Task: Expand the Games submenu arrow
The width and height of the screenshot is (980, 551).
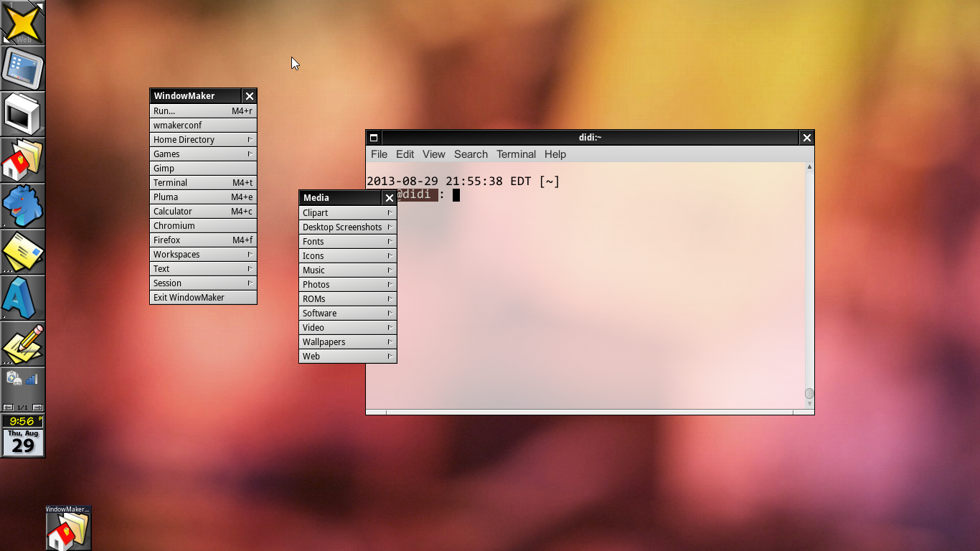Action: click(250, 154)
